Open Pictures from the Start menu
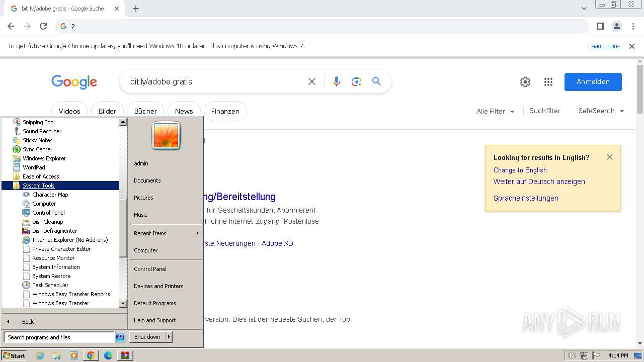This screenshot has height=362, width=644. click(143, 198)
